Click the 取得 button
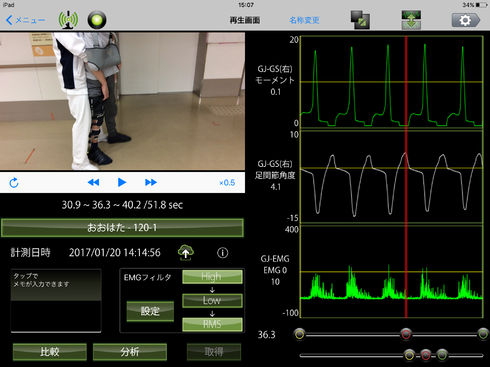The width and height of the screenshot is (490, 367). [214, 352]
